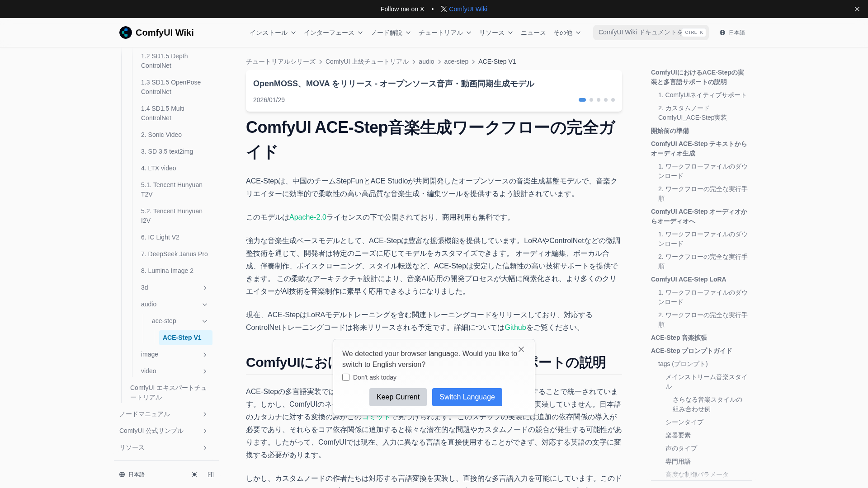Check the "Don't ask today" checkbox
Screen dimensions: 868x488
(x=346, y=377)
